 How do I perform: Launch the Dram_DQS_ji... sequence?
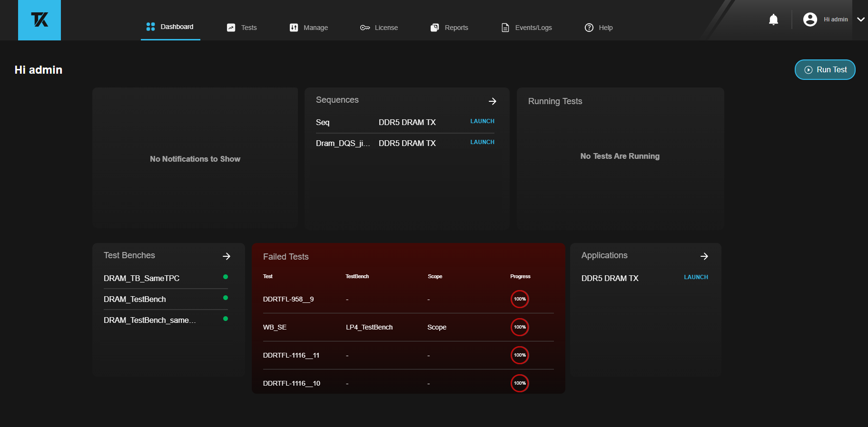(x=482, y=142)
